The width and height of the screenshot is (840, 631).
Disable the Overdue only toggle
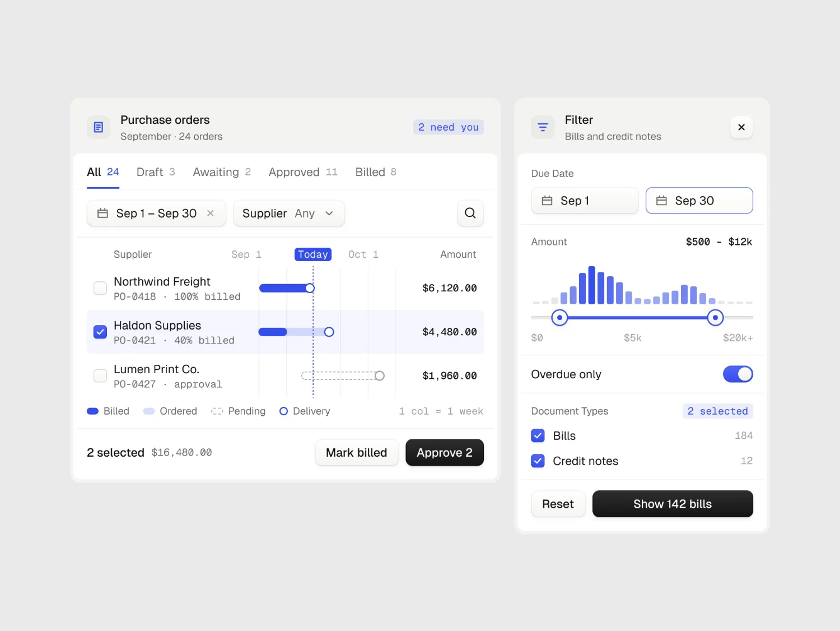coord(738,374)
